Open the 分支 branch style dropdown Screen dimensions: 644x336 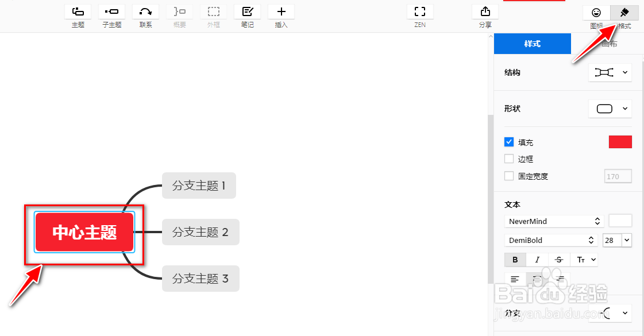coord(610,313)
